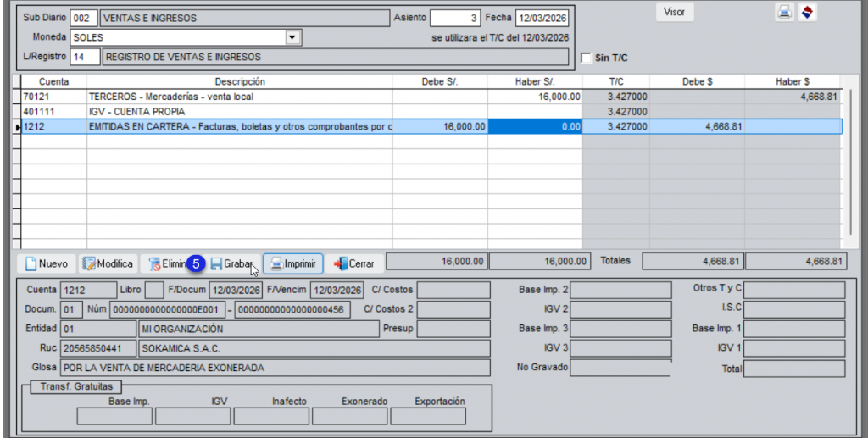Click the Entidad code field 01
Image resolution: width=868 pixels, height=438 pixels.
98,329
